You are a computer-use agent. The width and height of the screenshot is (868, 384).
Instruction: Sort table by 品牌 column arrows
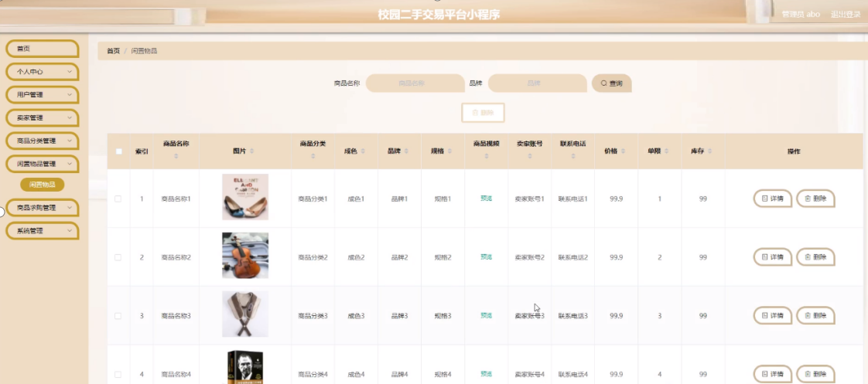(x=406, y=151)
